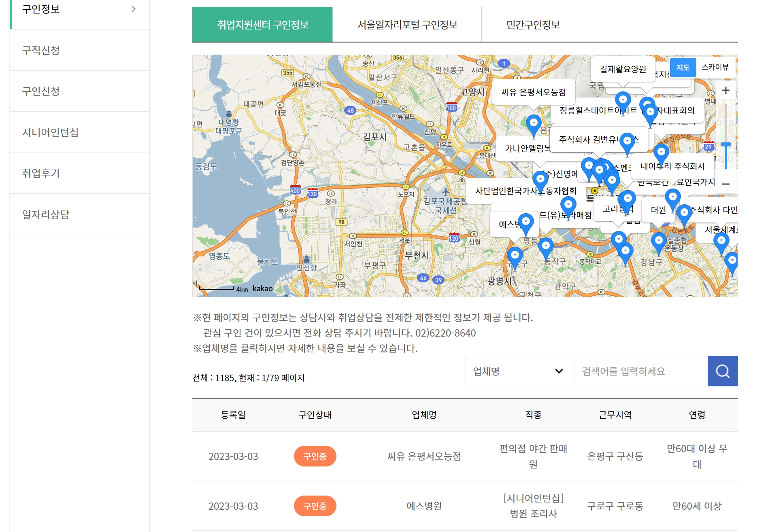Go to 구직신청 in the sidebar
Screen dimensions: 768x532
(80, 50)
